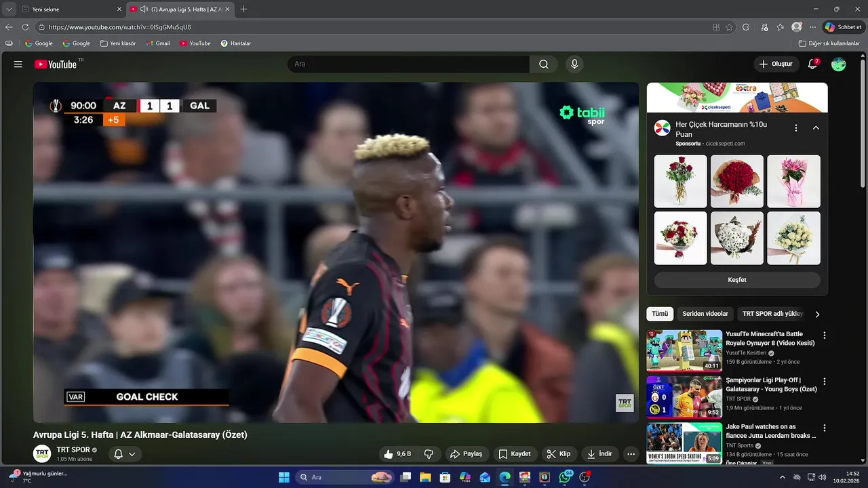868x488 pixels.
Task: Expand subscription notification dropdown next to bell
Action: 132,454
